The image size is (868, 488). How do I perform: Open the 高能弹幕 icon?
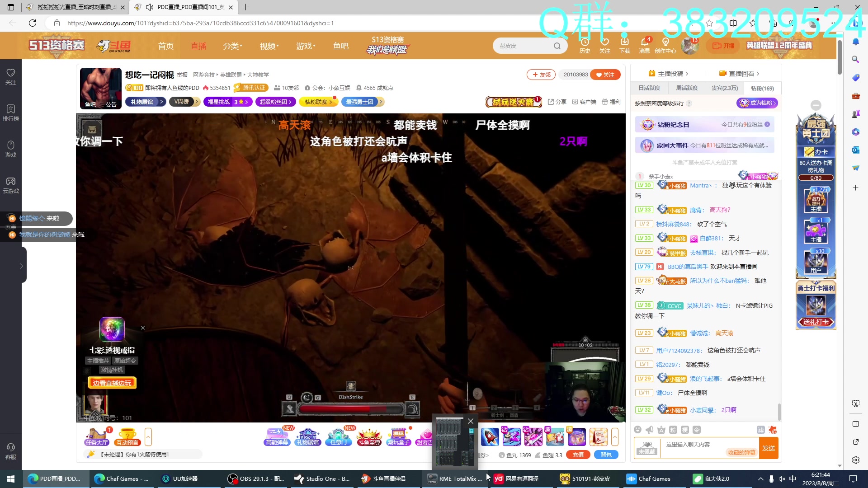coord(277,437)
